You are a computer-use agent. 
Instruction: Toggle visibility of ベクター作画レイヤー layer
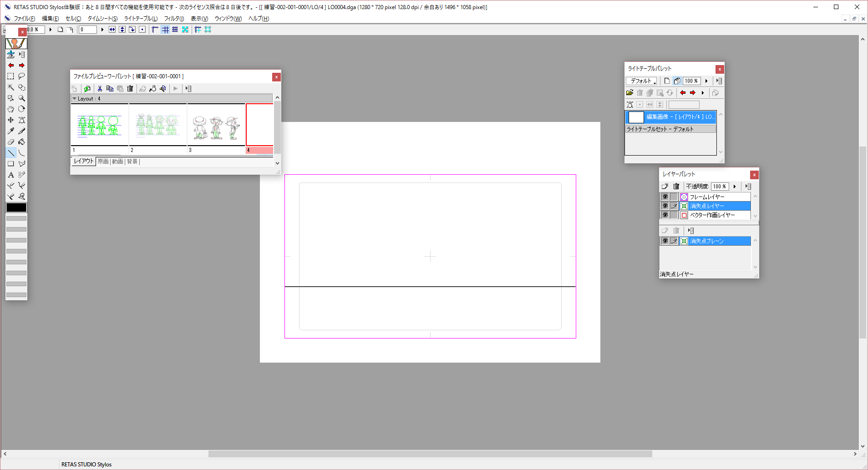pyautogui.click(x=665, y=215)
